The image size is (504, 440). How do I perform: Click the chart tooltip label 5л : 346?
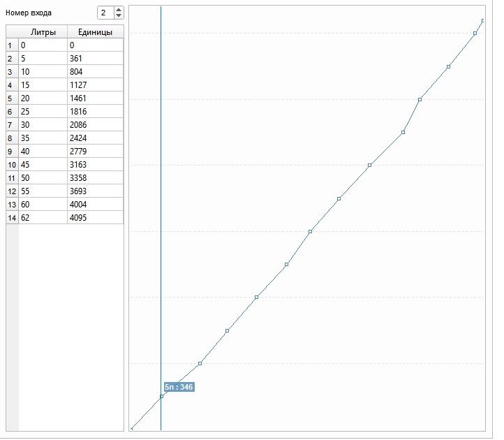click(x=179, y=386)
